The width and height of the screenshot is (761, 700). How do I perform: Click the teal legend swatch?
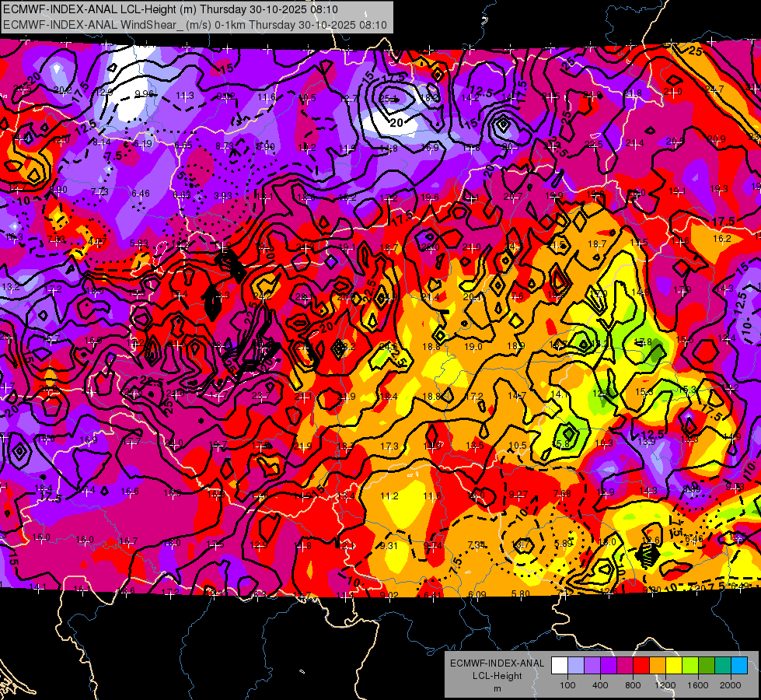tap(723, 666)
